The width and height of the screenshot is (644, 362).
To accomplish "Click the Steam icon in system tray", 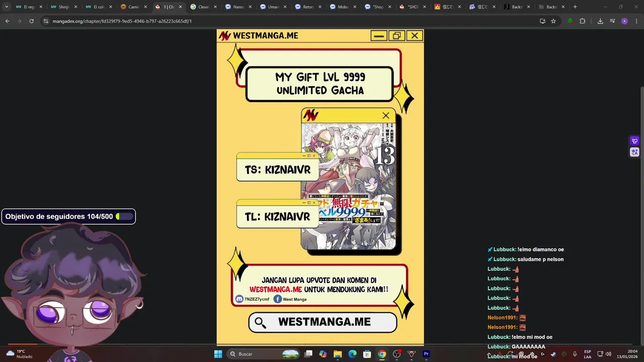I will (x=553, y=354).
